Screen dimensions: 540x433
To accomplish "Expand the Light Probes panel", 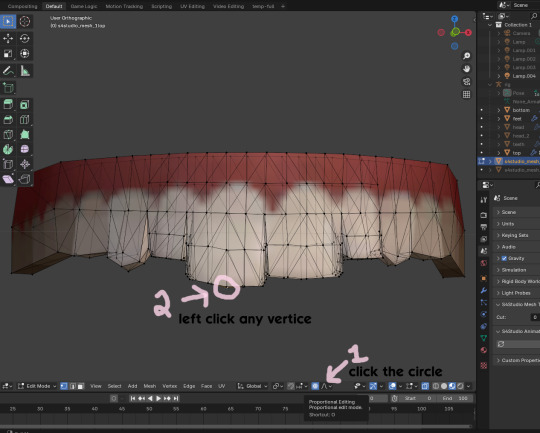I will [x=516, y=293].
